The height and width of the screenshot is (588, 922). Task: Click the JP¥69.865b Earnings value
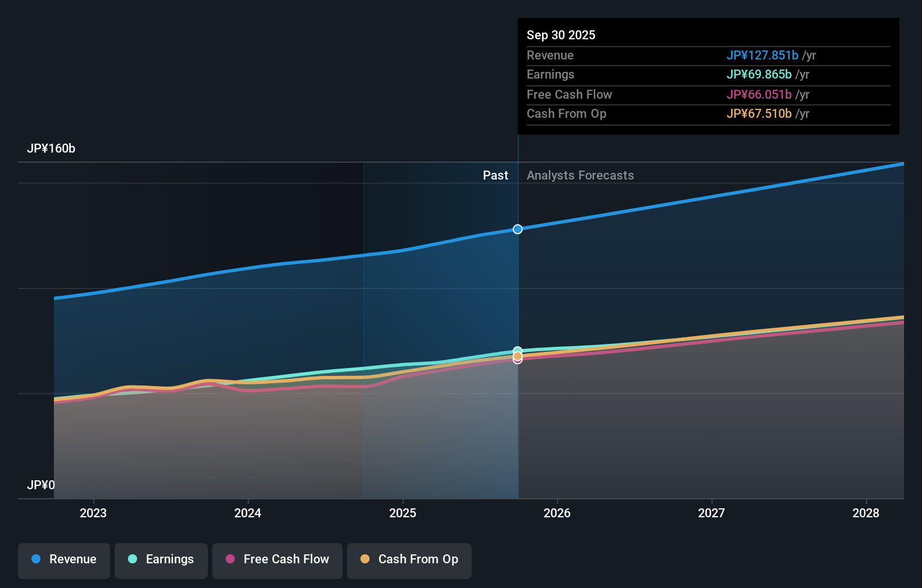[x=759, y=74]
